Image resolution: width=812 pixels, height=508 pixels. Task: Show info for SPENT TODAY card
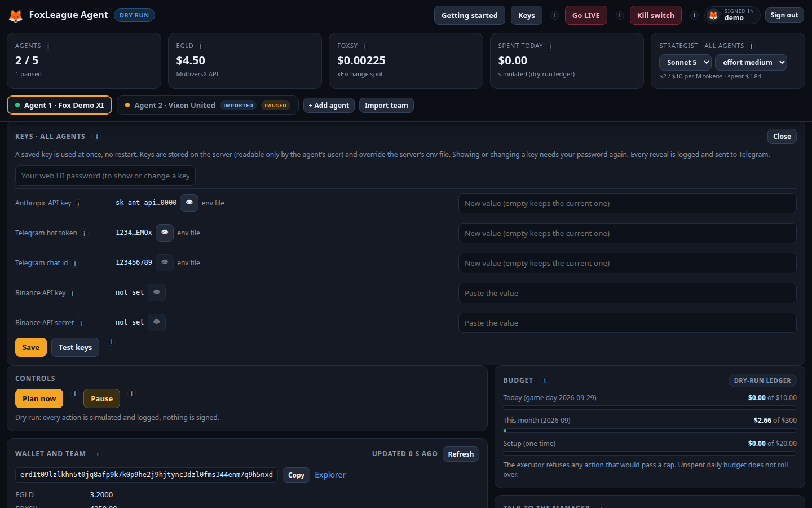pyautogui.click(x=550, y=46)
